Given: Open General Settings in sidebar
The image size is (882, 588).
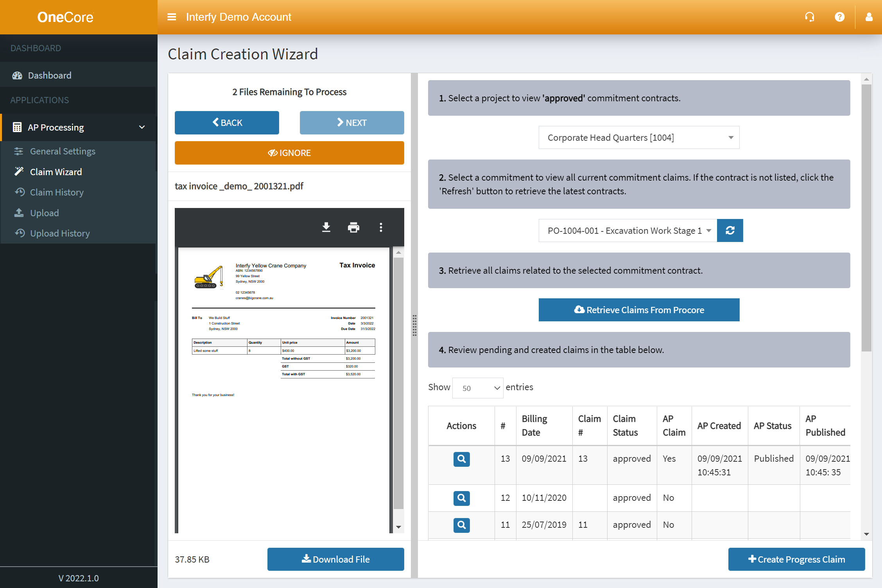Looking at the screenshot, I should 63,151.
